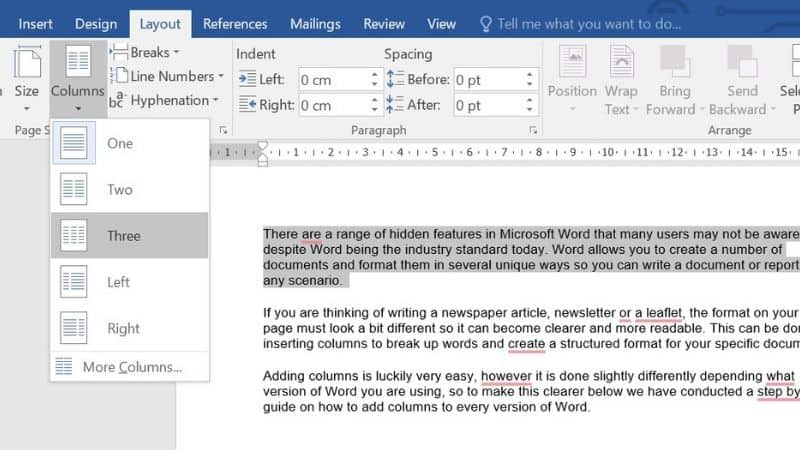
Task: Click the Columns icon in the ribbon
Action: point(77,65)
